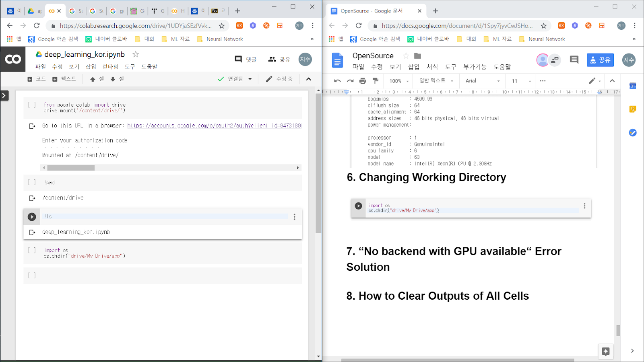Reload the Colab browser page
The height and width of the screenshot is (362, 644).
coord(37,25)
